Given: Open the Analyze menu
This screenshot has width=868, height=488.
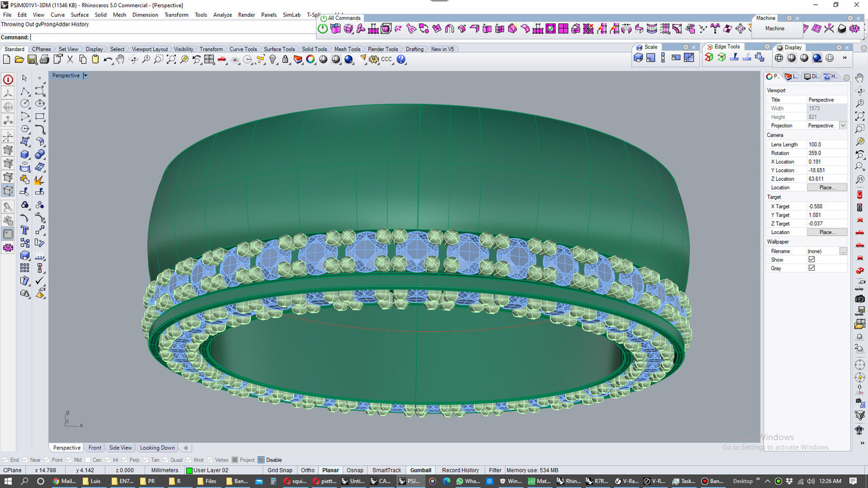Looking at the screenshot, I should pyautogui.click(x=222, y=15).
